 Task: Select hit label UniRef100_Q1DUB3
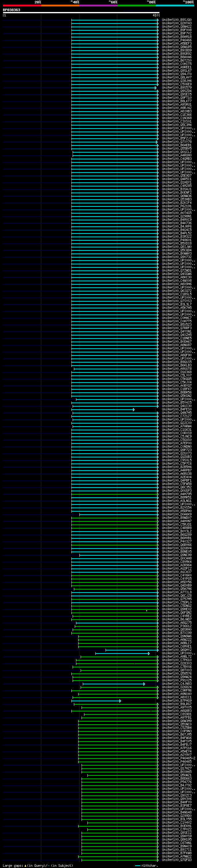[x=177, y=457]
